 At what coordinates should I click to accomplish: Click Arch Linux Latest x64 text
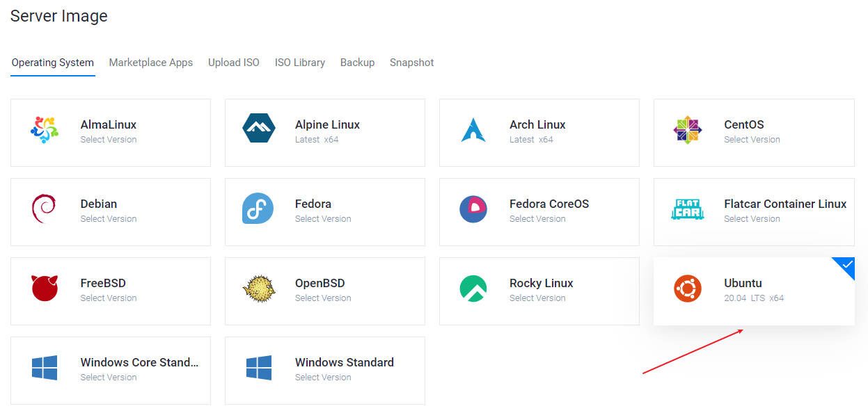click(x=531, y=140)
